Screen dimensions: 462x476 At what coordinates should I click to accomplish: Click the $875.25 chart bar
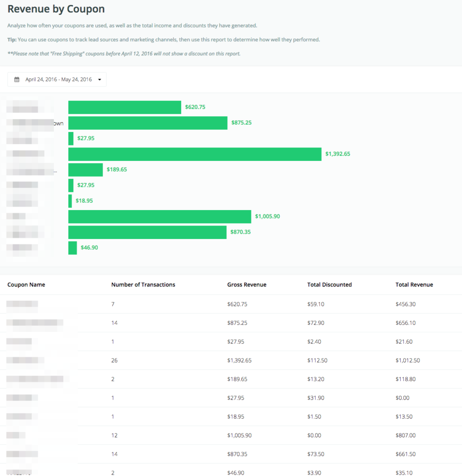click(147, 123)
